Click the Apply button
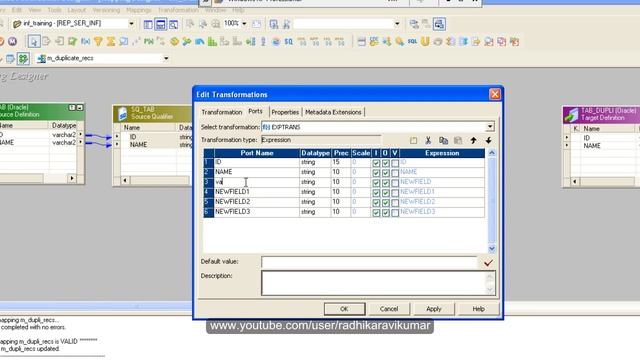Image resolution: width=640 pixels, height=360 pixels. coord(434,309)
